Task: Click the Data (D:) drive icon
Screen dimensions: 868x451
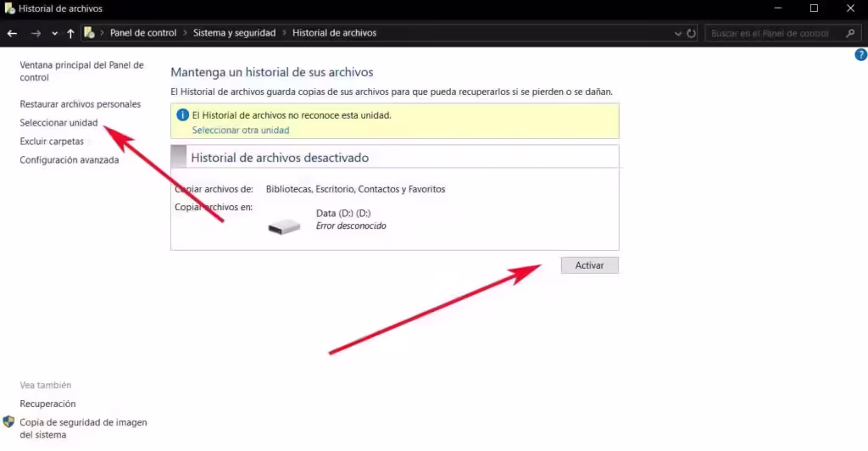Action: 284,226
